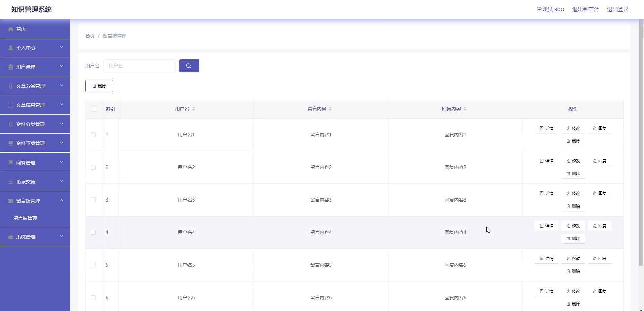Click the vertical page scrollbar
This screenshot has width=644, height=311.
(641, 143)
